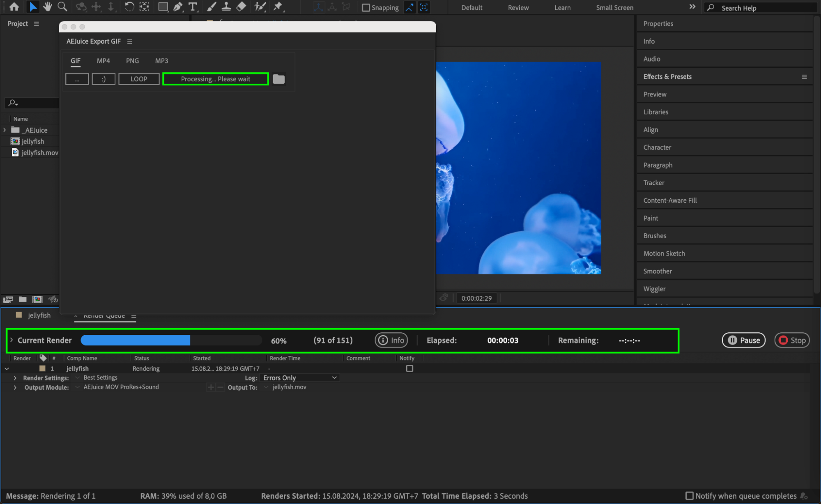
Task: Select the Rectangle shape tool
Action: pos(163,7)
